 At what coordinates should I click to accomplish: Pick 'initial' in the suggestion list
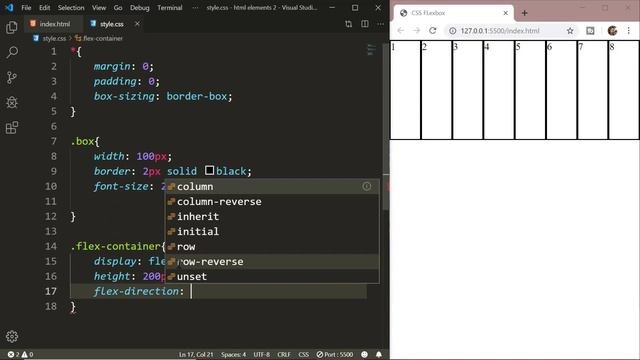click(x=272, y=231)
